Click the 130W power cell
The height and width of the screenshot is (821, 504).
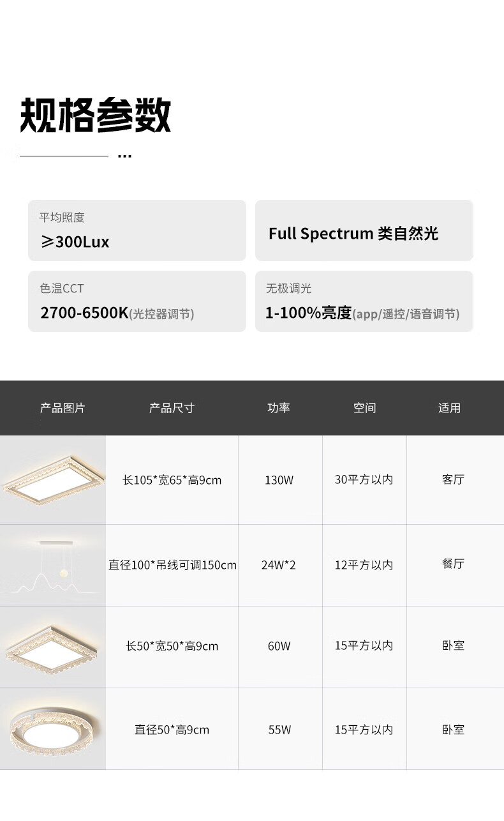click(279, 480)
